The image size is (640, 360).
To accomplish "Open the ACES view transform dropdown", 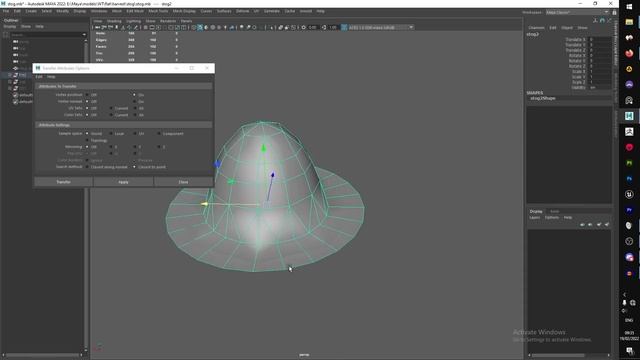I will pyautogui.click(x=381, y=27).
